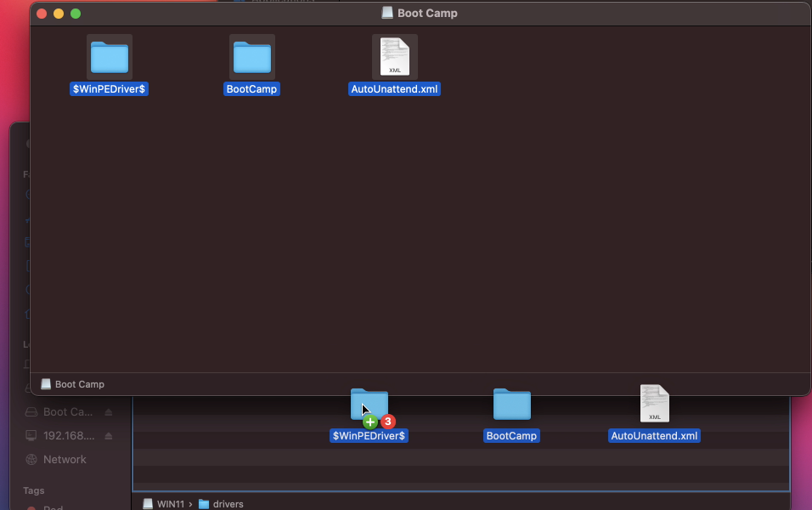Click the $WinPEDriver$ name label in Boot Camp window
This screenshot has height=510, width=812.
tap(110, 89)
